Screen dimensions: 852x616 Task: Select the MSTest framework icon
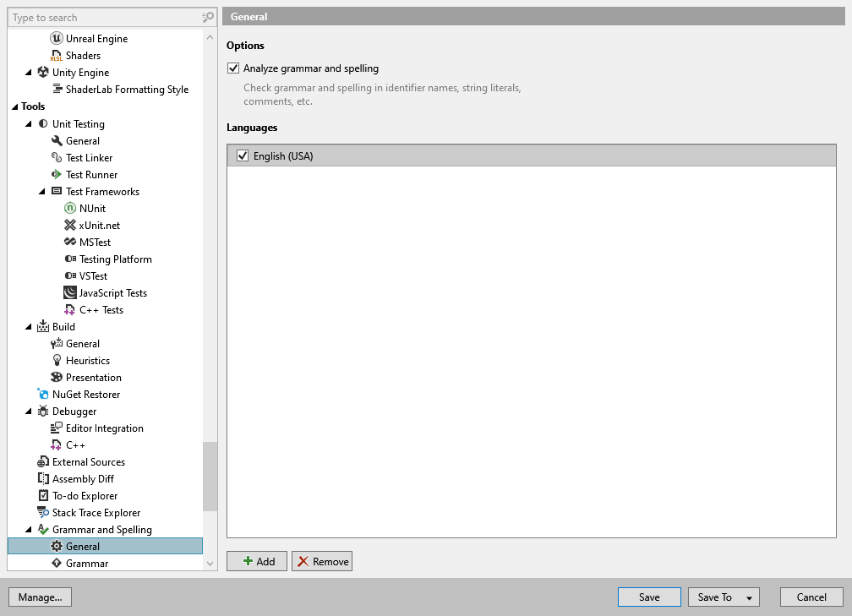tap(72, 242)
